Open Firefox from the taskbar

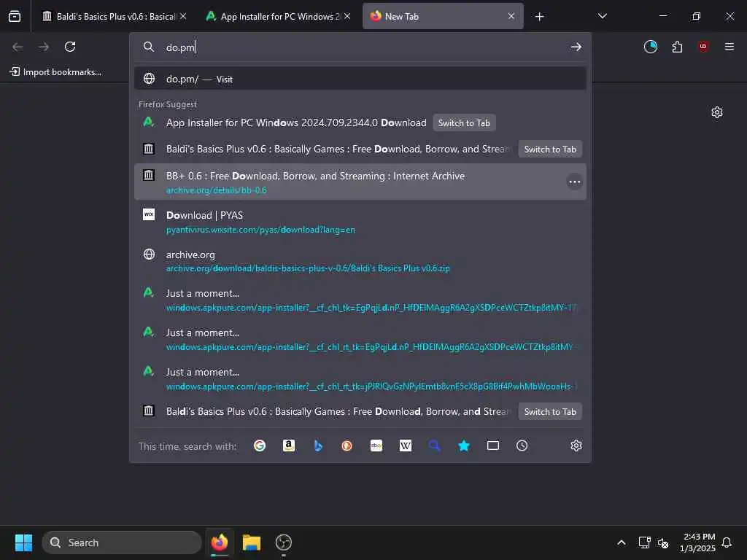tap(220, 542)
